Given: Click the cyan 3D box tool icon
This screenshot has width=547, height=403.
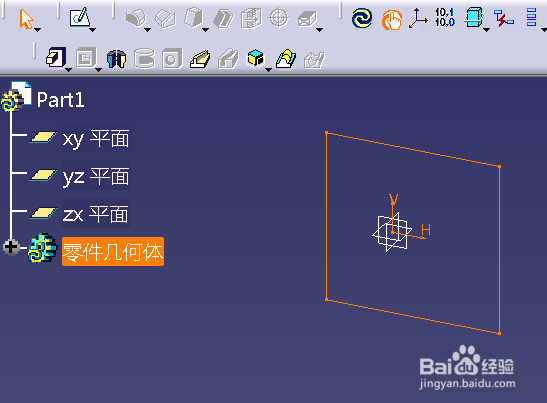Looking at the screenshot, I should [x=474, y=18].
